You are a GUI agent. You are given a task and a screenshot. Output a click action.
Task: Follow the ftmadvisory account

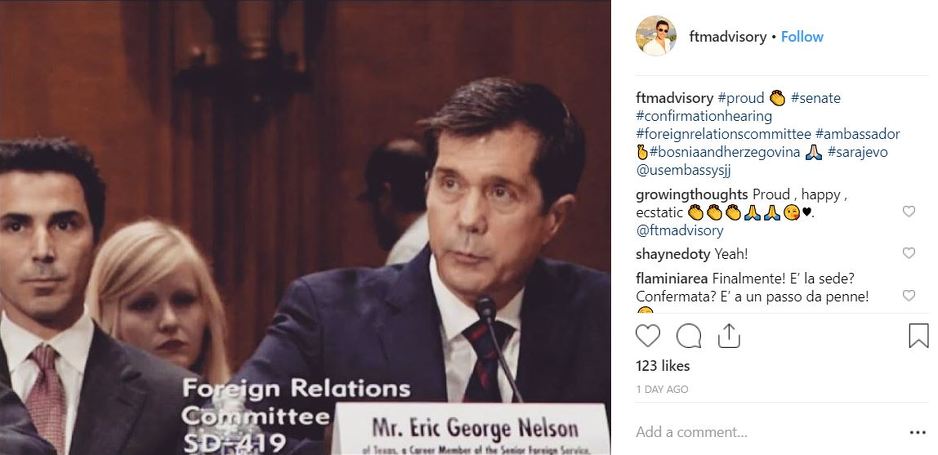(x=802, y=37)
